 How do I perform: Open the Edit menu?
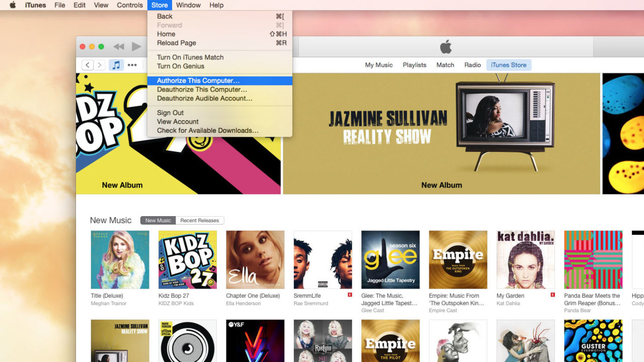(x=79, y=5)
